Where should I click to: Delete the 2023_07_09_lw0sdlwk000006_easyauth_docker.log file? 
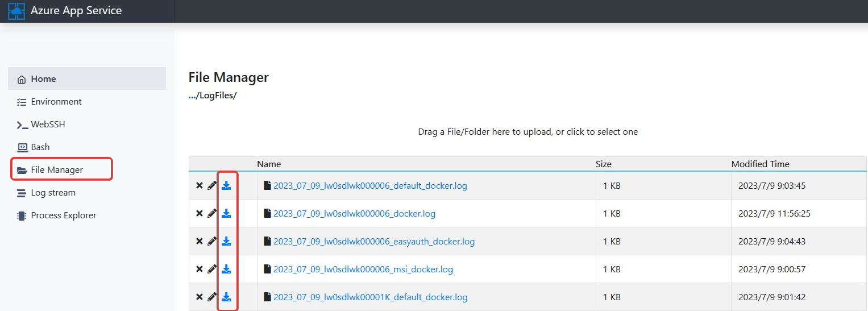[200, 242]
